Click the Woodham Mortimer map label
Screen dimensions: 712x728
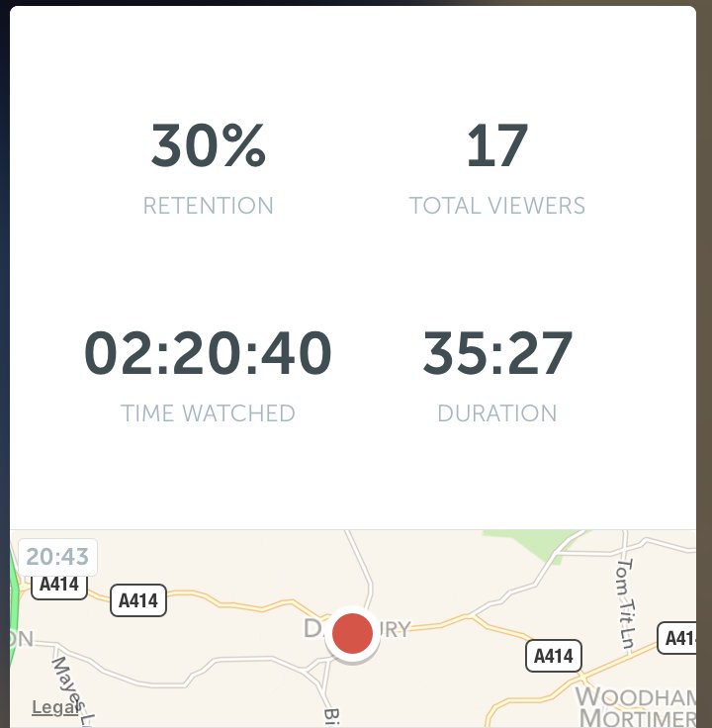[636, 707]
